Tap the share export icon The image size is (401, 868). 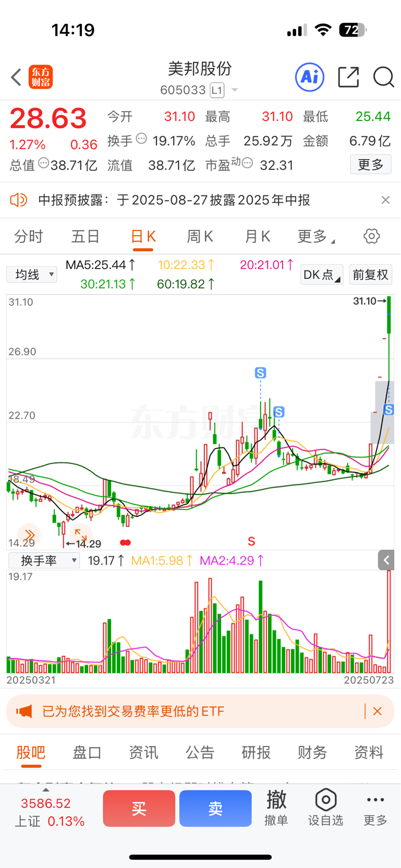[x=348, y=77]
